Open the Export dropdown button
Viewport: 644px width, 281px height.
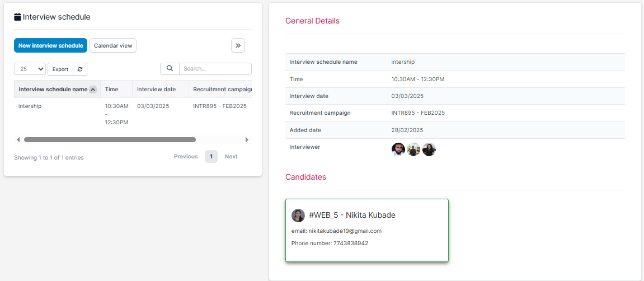[x=60, y=69]
